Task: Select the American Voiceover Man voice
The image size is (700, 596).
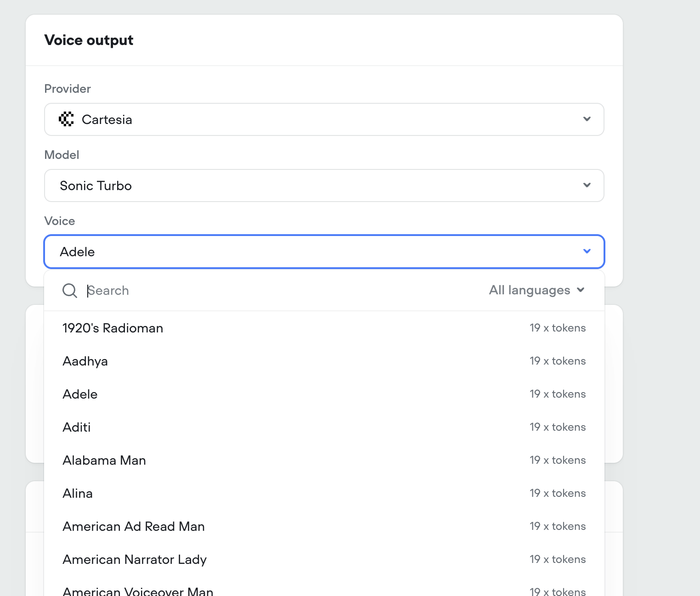Action: tap(138, 591)
